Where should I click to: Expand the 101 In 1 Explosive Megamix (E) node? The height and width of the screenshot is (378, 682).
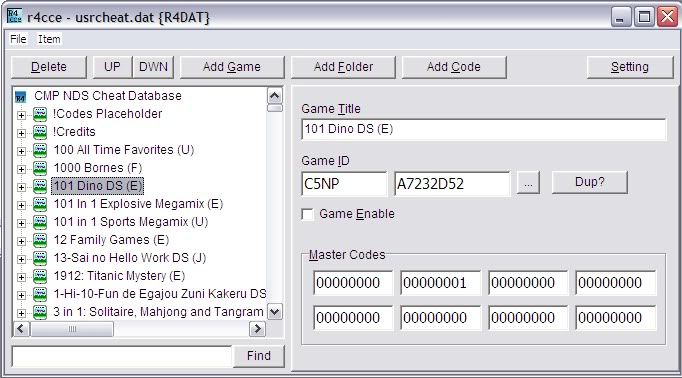click(x=21, y=205)
